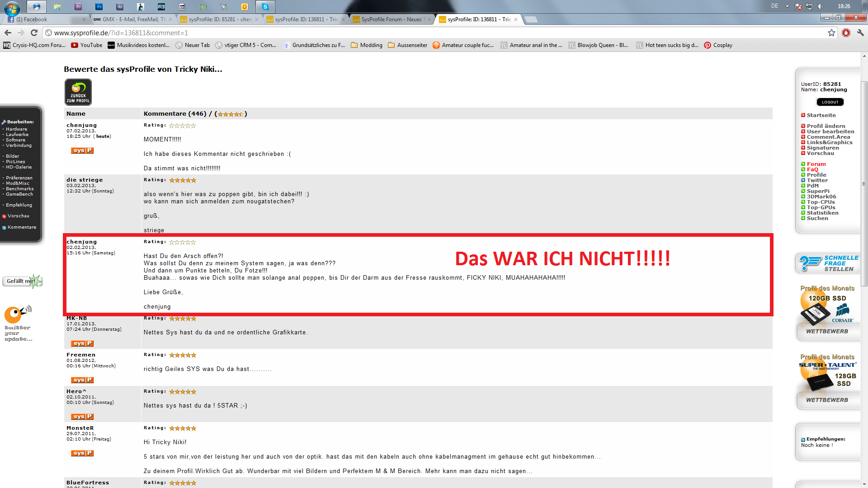Open the Cosplay Pinterest bookmark
Screen dimensions: 868x488
point(718,45)
